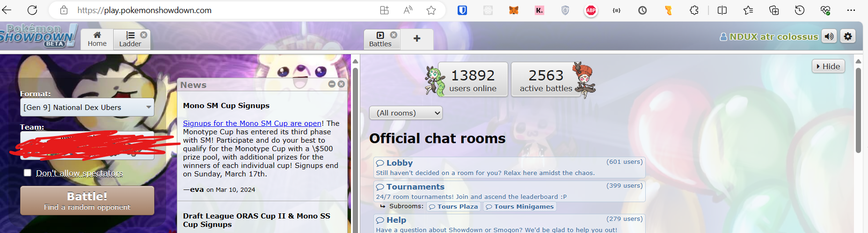Minimize the News panel
This screenshot has height=233, width=868.
click(332, 84)
